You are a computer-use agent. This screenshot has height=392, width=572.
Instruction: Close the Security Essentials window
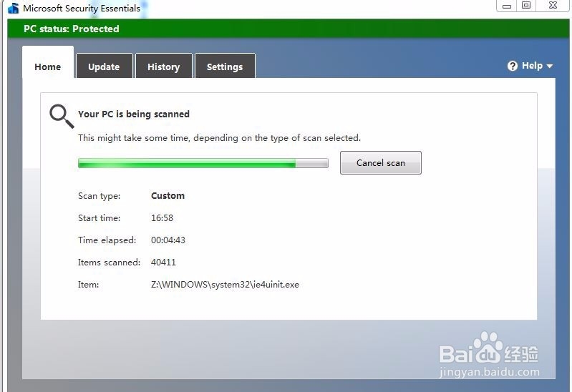click(x=553, y=6)
